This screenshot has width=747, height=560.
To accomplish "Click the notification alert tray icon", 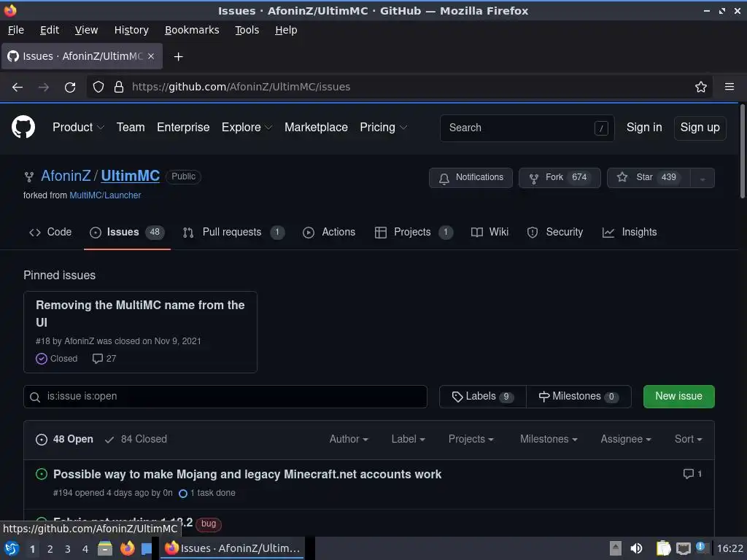I will point(700,547).
